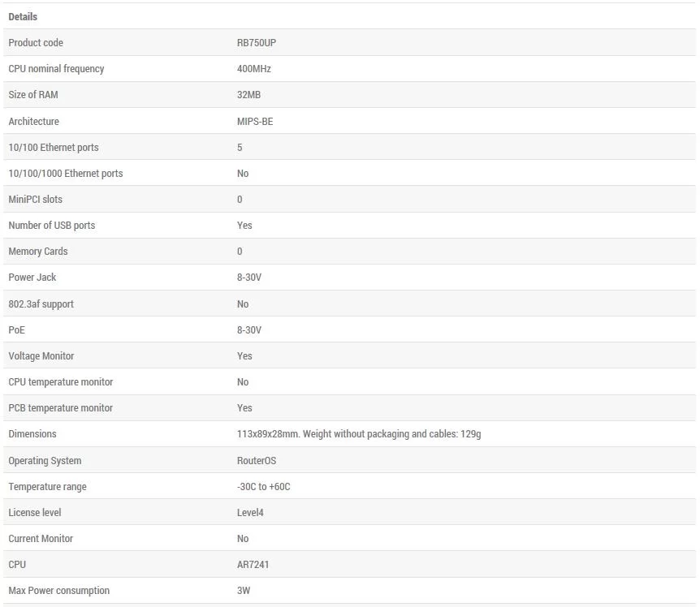
Task: Select the AR7241 CPU value
Action: [253, 565]
